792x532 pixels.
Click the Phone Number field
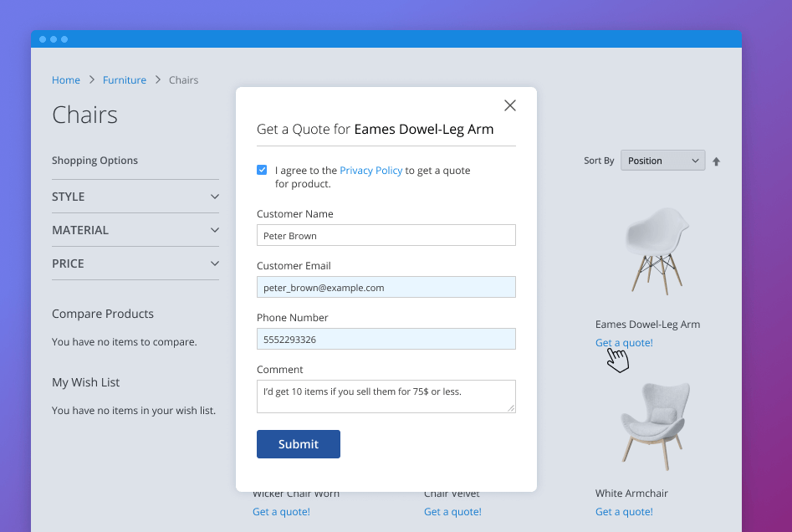pos(386,339)
